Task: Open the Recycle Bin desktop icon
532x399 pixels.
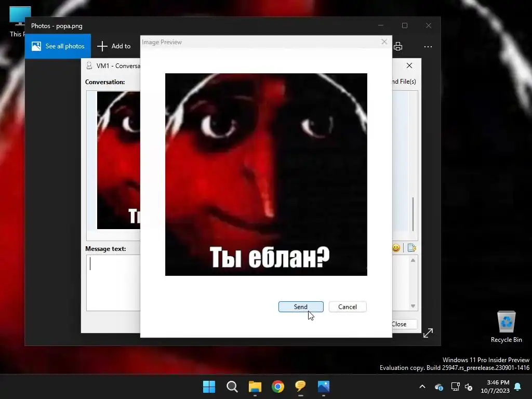Action: pyautogui.click(x=506, y=327)
